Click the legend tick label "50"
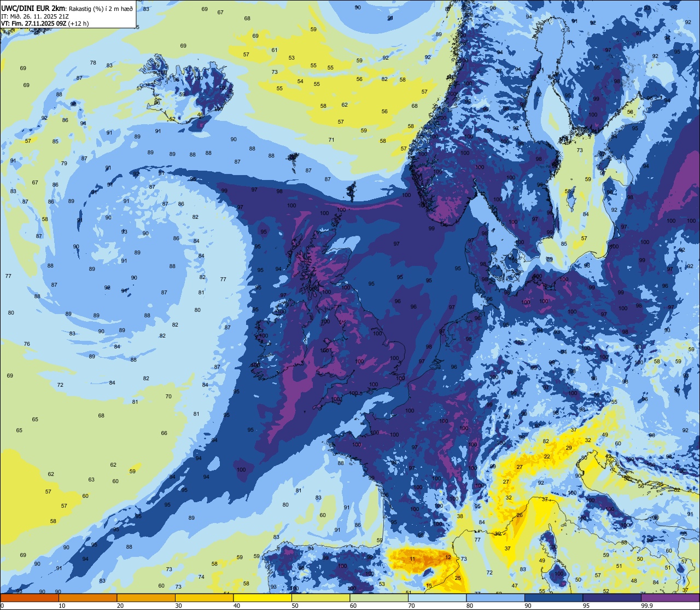 [x=295, y=606]
